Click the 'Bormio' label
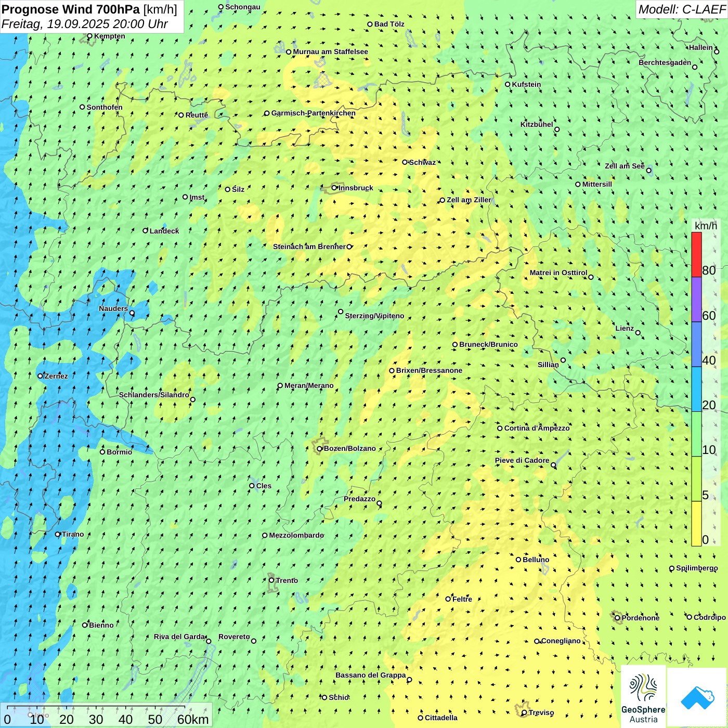728x728 pixels. click(x=119, y=452)
